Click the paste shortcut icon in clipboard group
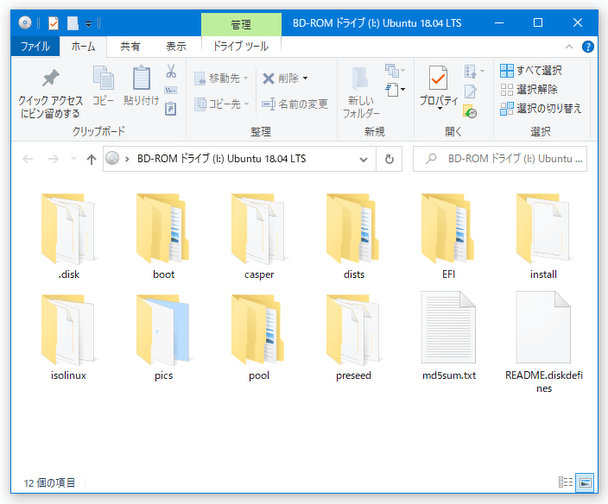 (x=171, y=109)
